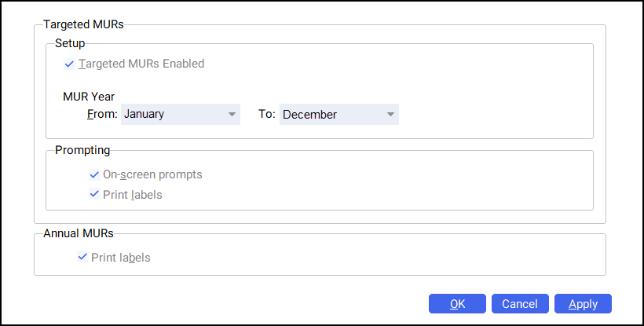Viewport: 644px width, 326px height.
Task: Disable the On-screen prompts checkbox
Action: (94, 174)
